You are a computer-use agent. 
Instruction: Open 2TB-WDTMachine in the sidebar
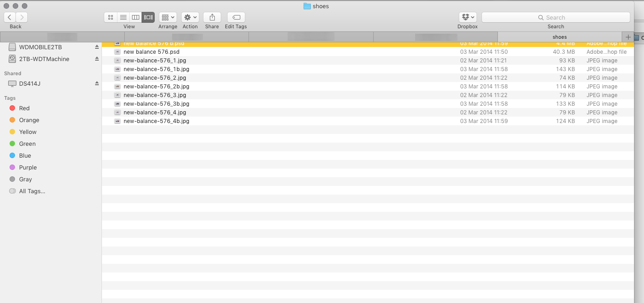(44, 59)
